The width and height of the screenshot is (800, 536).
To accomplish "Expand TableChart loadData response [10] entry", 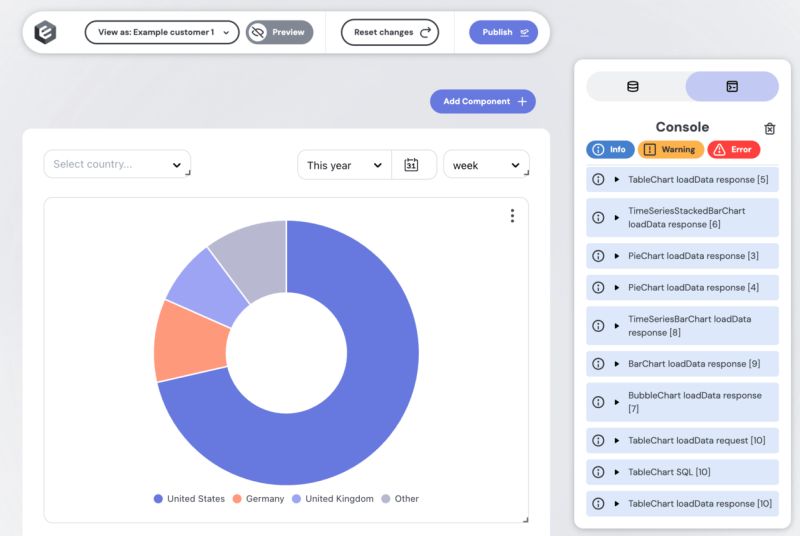I will 682,504.
